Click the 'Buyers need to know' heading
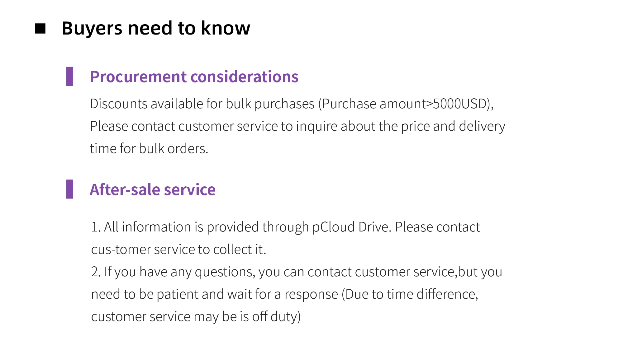Viewport: 623px width, 364px height. 156,28
